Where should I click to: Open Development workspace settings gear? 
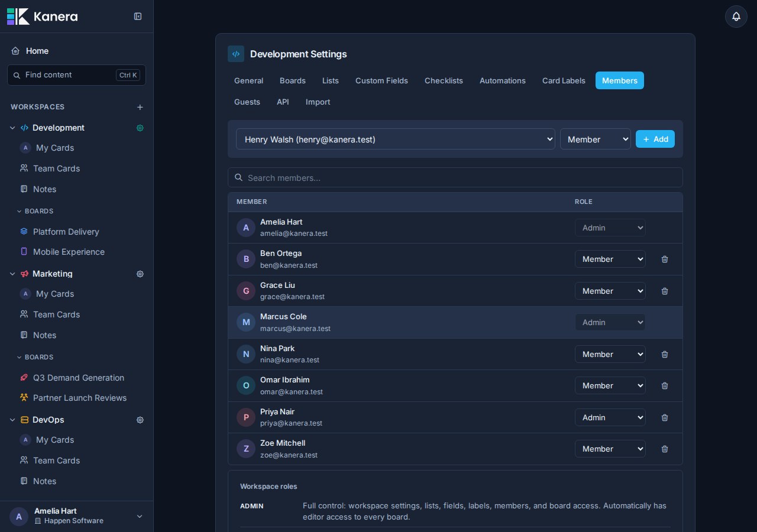(x=140, y=128)
